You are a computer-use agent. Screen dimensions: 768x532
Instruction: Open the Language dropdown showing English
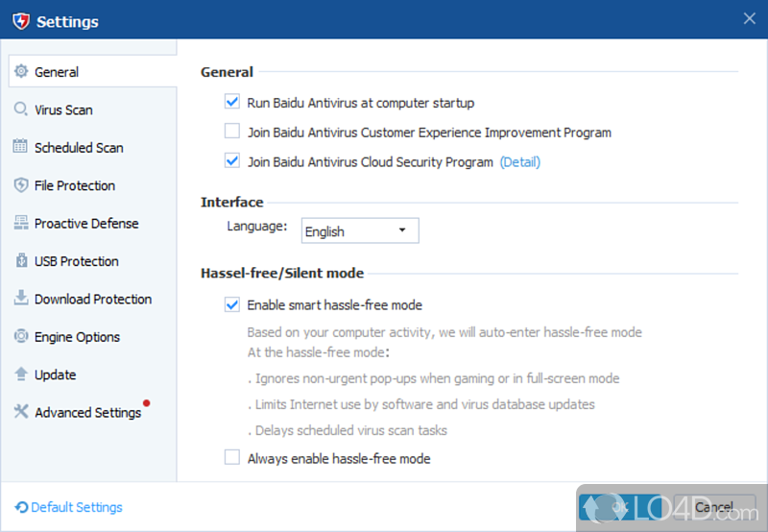[360, 230]
